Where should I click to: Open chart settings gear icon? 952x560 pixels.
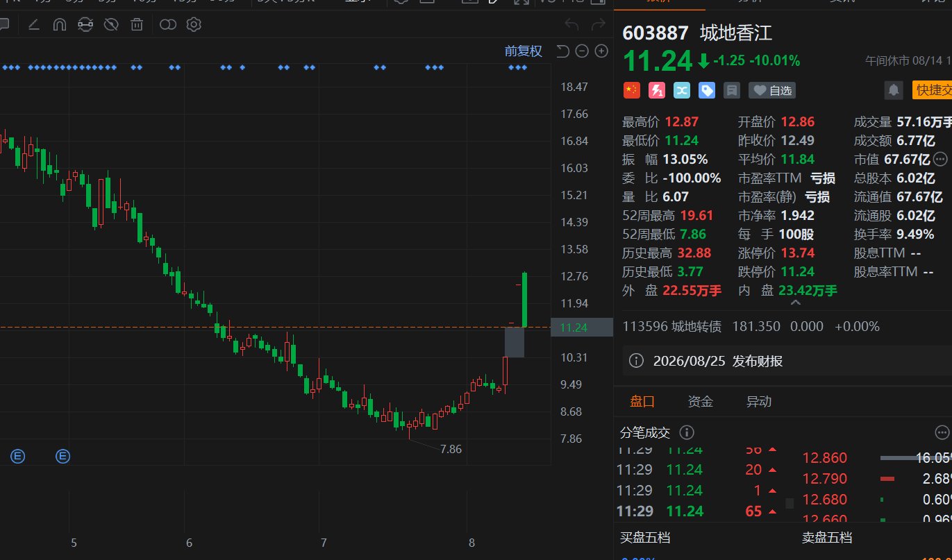(x=194, y=25)
